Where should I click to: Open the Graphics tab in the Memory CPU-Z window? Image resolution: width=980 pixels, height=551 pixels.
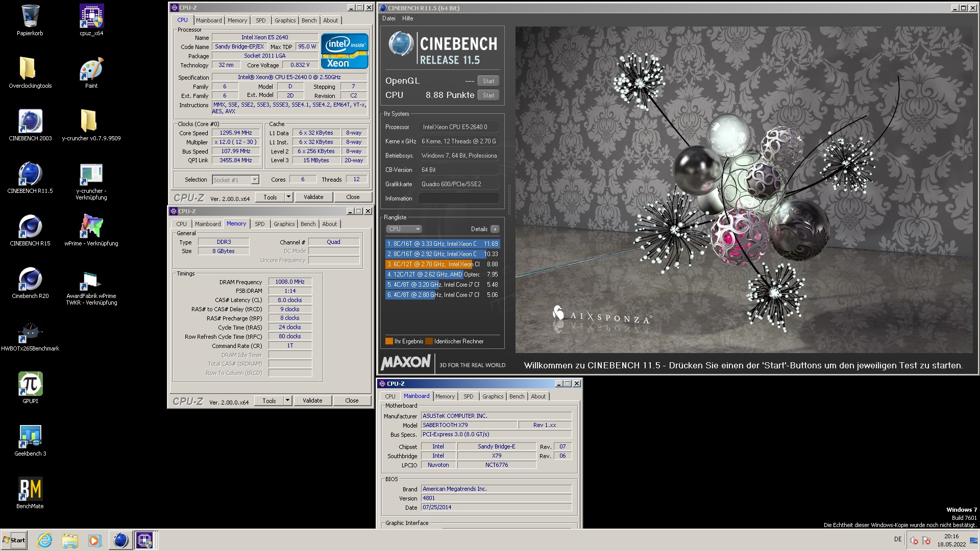pos(284,224)
